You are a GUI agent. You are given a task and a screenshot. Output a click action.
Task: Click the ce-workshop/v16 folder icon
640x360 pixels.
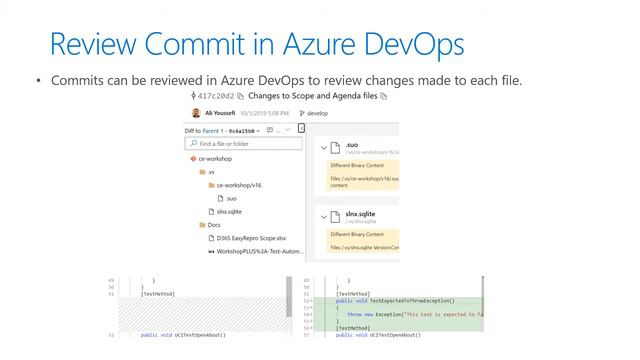click(x=211, y=185)
